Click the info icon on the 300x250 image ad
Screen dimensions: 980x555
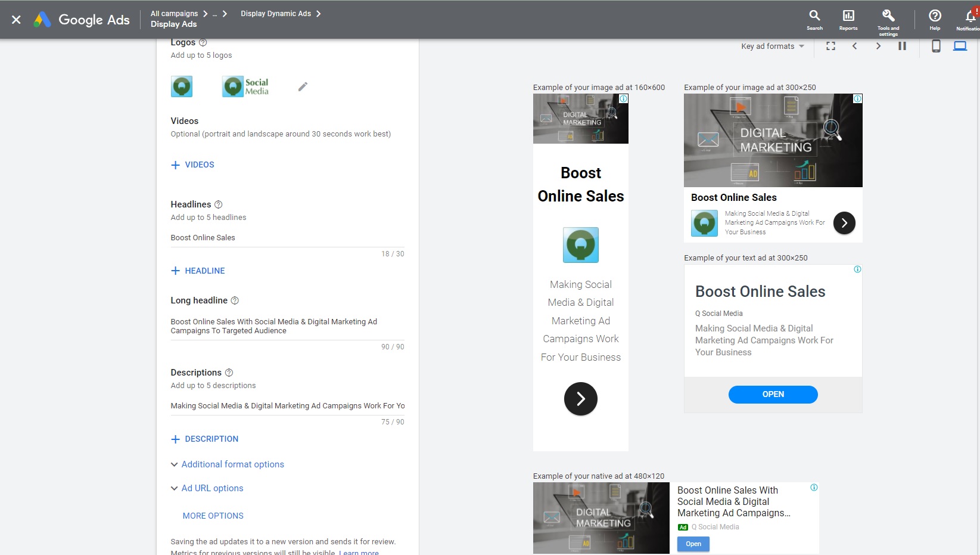[x=857, y=98]
